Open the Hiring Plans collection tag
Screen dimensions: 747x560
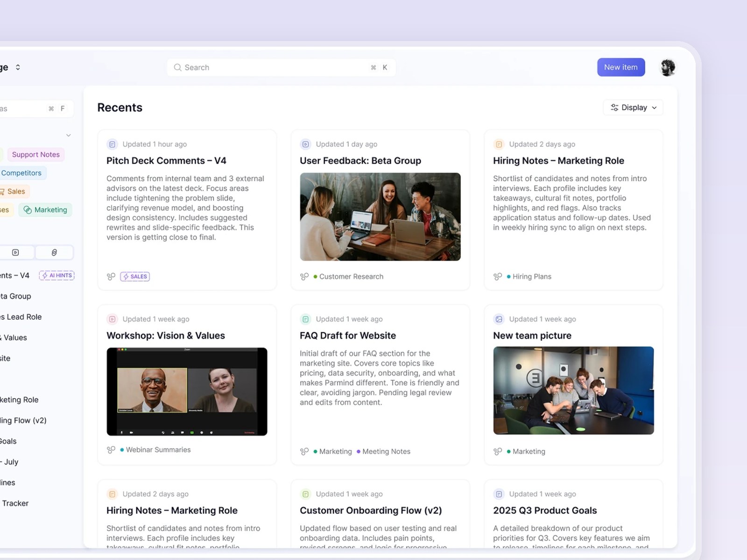(529, 277)
